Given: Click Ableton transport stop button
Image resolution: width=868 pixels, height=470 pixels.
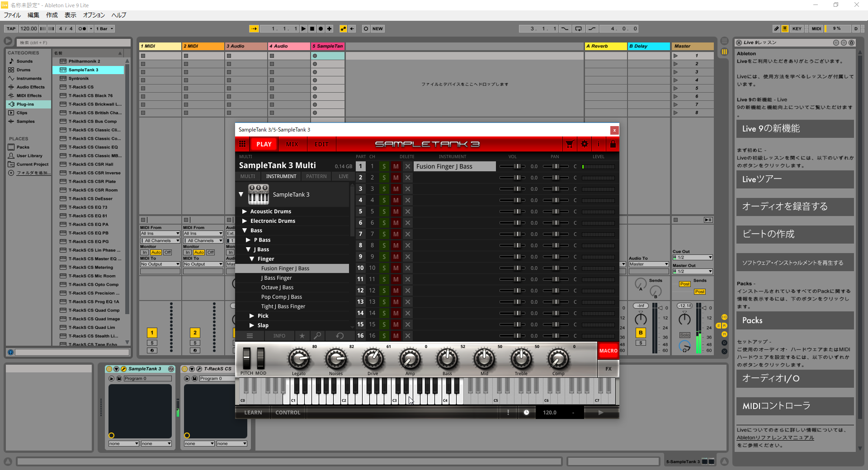Looking at the screenshot, I should 312,28.
